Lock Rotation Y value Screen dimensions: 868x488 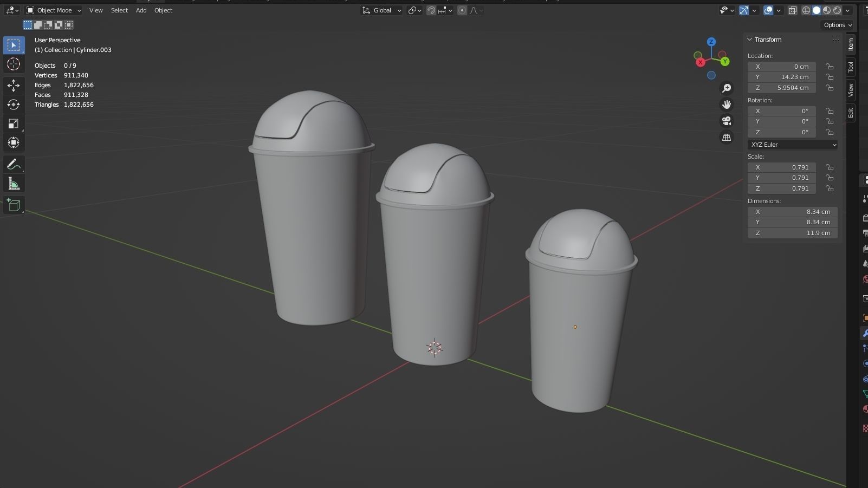point(830,121)
